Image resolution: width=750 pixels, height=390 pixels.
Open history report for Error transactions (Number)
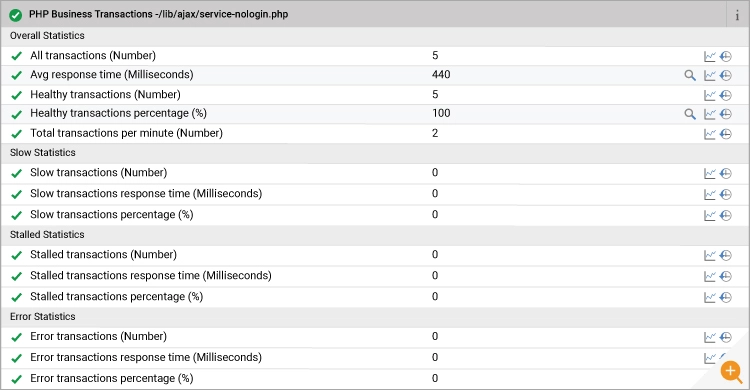[726, 337]
